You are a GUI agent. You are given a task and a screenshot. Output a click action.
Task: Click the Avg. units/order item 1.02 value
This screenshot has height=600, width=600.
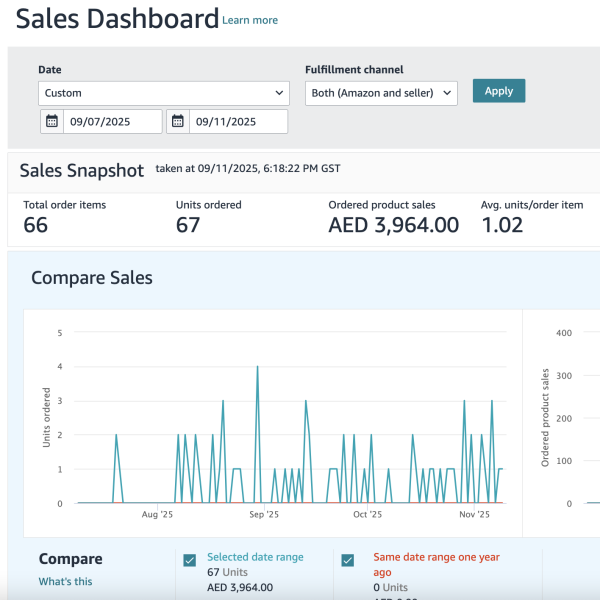(502, 225)
